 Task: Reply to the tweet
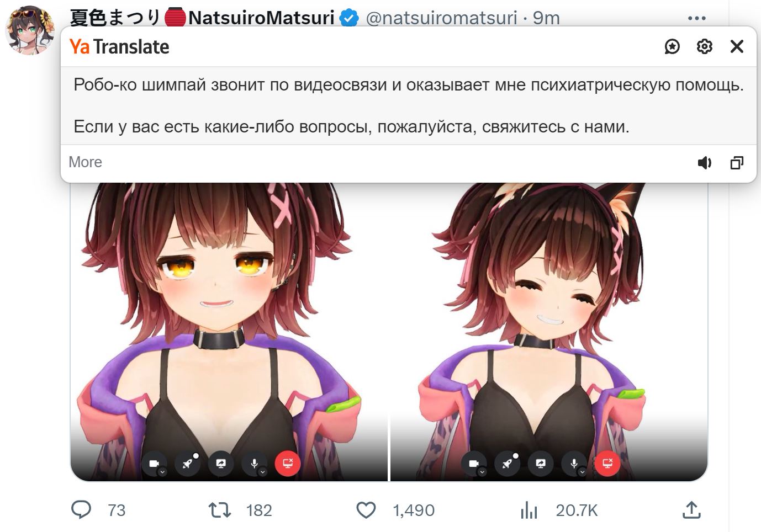click(81, 510)
